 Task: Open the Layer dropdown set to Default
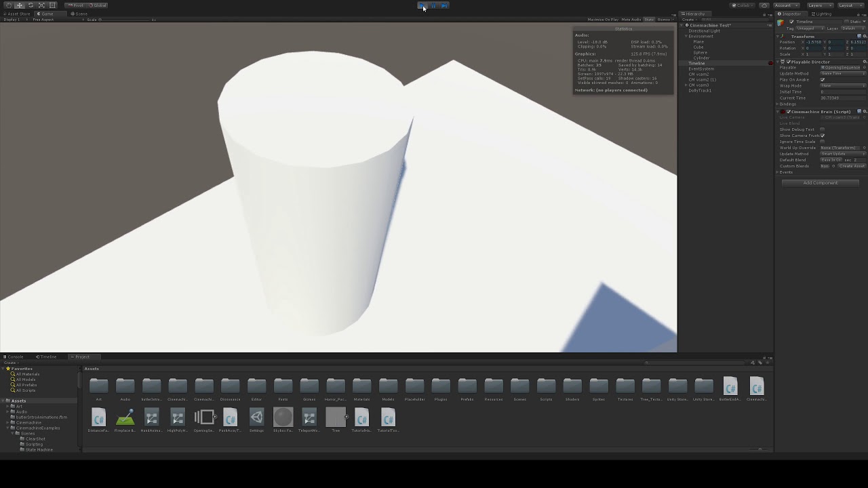click(852, 28)
